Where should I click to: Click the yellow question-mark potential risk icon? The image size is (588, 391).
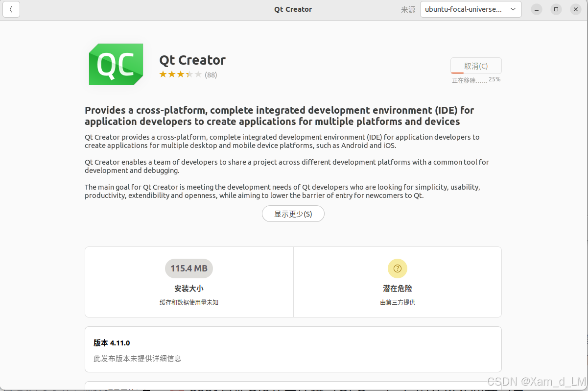398,269
